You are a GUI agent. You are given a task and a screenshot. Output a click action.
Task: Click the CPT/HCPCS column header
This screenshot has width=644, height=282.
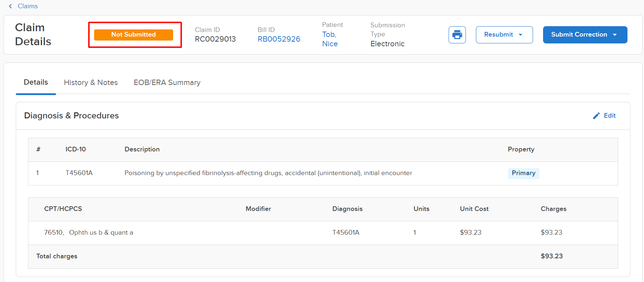(x=63, y=209)
